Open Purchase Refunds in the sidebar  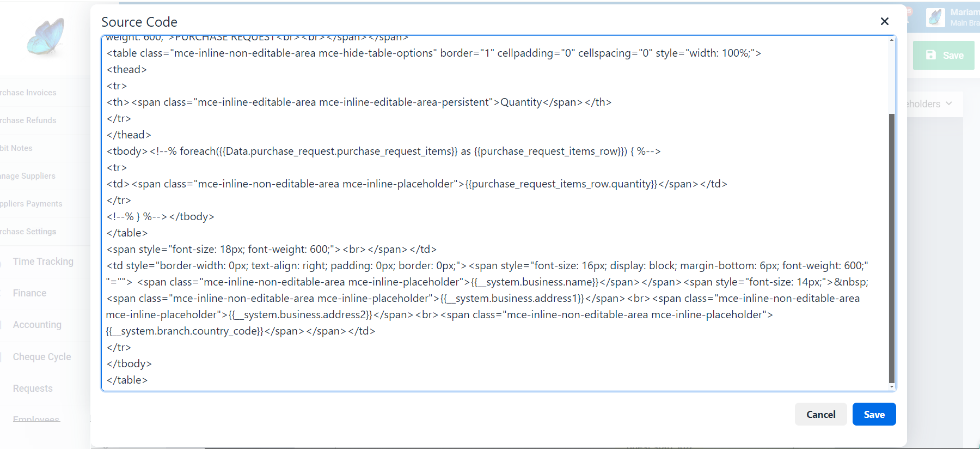[28, 120]
